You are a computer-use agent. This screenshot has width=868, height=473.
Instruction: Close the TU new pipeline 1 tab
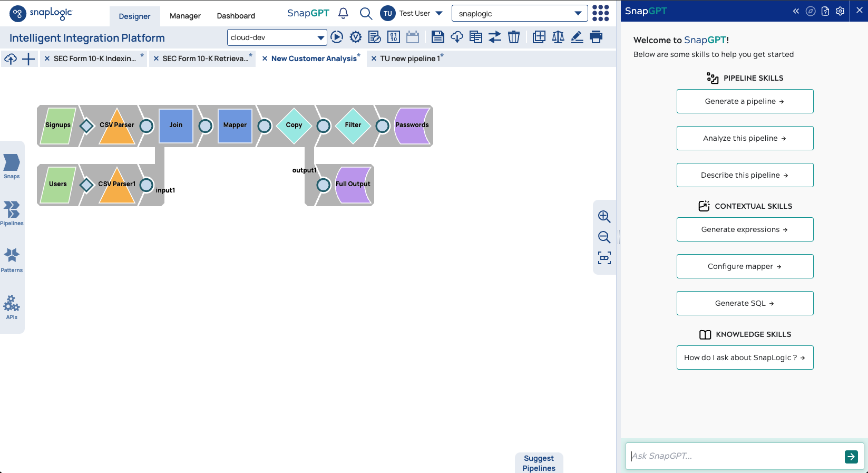(x=374, y=59)
